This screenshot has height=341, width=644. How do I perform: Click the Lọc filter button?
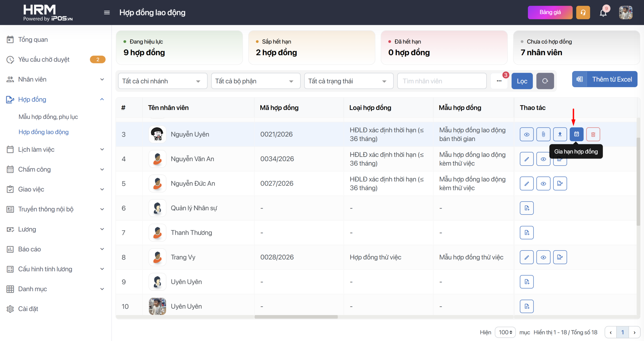[522, 81]
